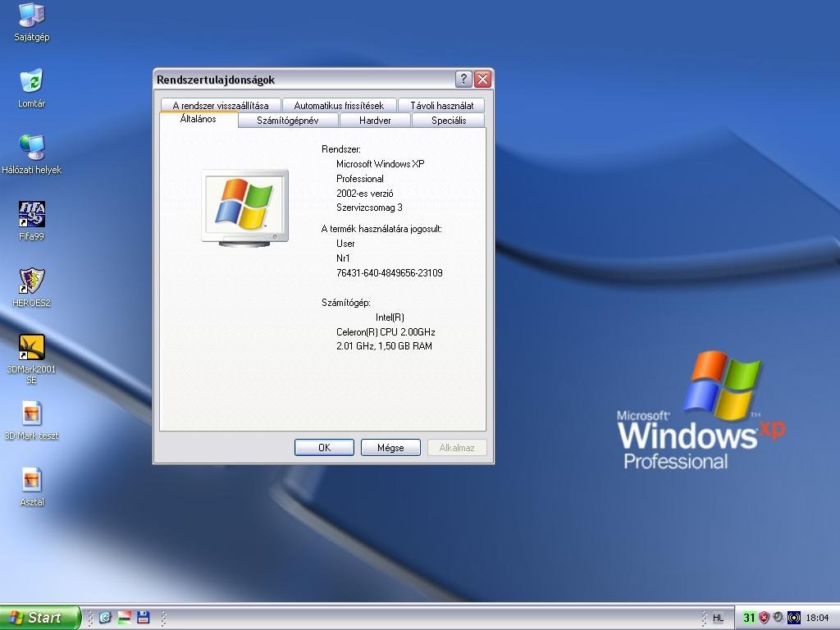Open the Start menu
This screenshot has height=630, width=840.
click(x=39, y=618)
